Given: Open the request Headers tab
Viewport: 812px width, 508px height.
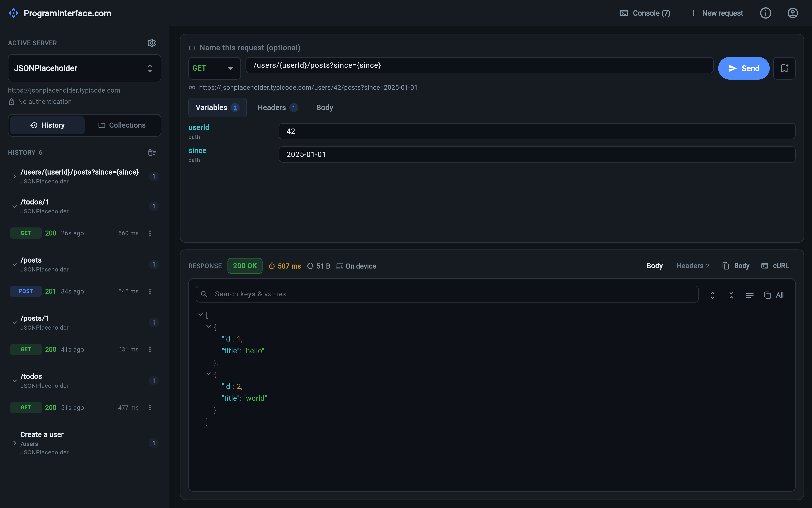Looking at the screenshot, I should (277, 107).
